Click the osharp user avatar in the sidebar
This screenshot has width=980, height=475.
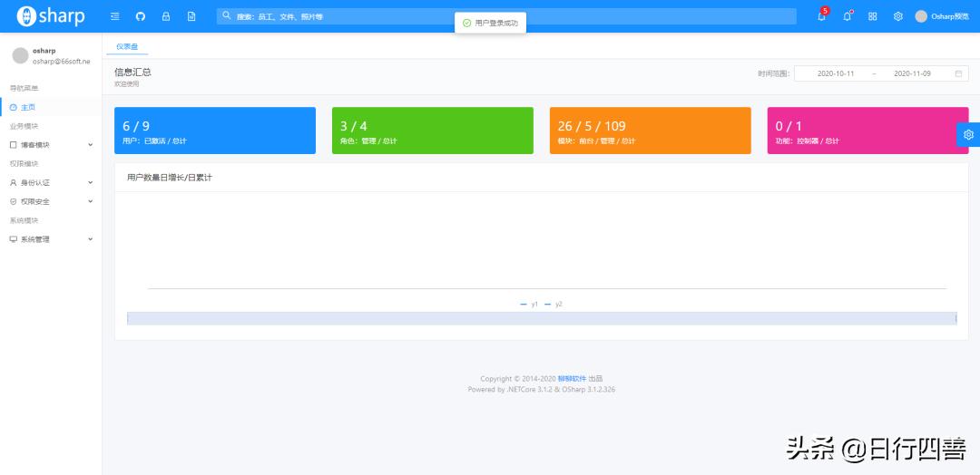[21, 55]
